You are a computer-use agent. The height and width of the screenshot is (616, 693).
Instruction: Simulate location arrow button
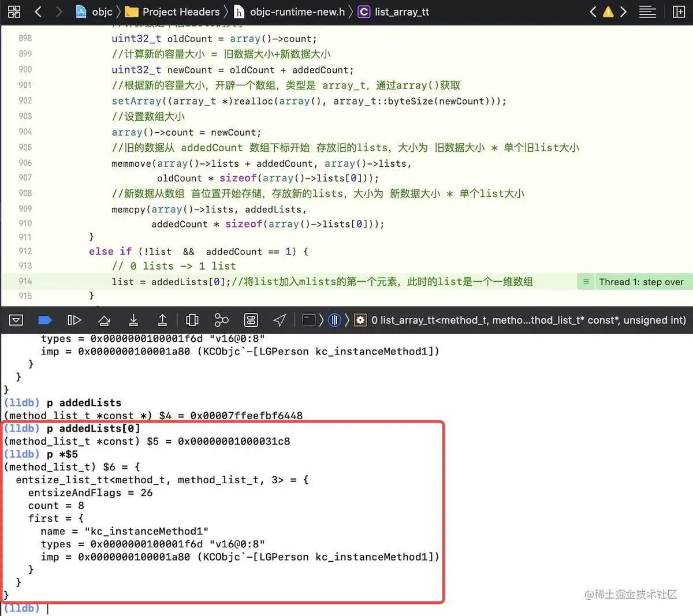280,320
